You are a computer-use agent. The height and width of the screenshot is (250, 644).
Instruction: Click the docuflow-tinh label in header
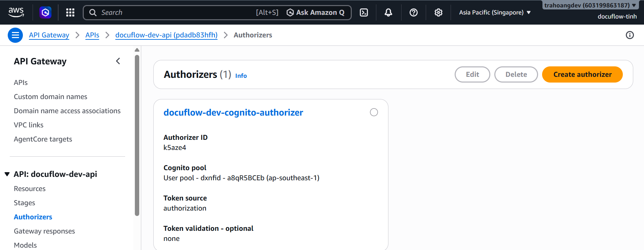coord(617,17)
